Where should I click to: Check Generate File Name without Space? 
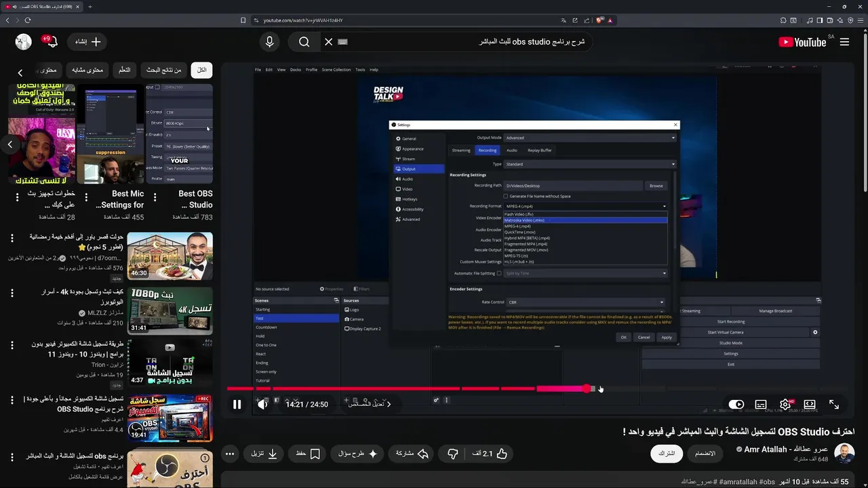pos(505,197)
